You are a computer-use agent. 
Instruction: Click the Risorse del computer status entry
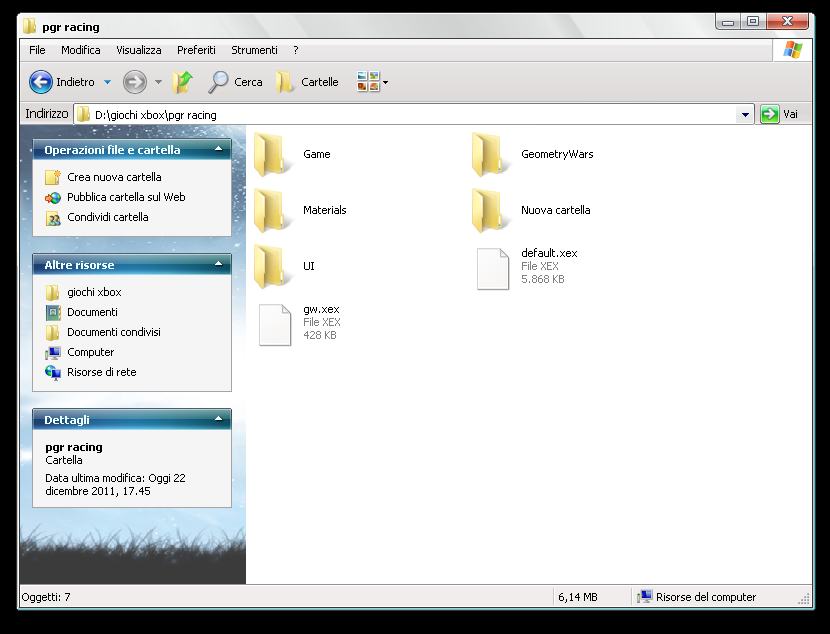[x=696, y=597]
